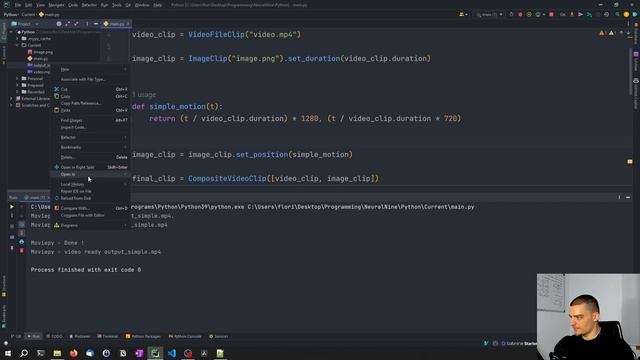Click the orange warning indicator in editor

point(602,33)
